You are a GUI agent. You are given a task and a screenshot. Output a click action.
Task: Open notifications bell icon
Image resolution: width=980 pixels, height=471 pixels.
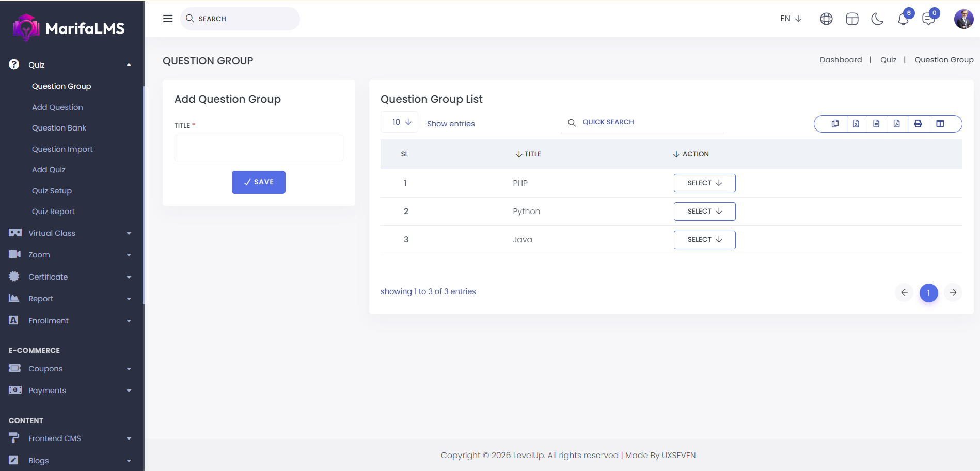click(903, 19)
